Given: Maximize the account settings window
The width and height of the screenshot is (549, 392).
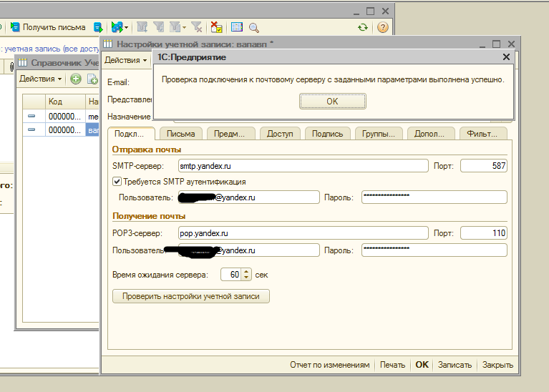Looking at the screenshot, I should [x=497, y=44].
